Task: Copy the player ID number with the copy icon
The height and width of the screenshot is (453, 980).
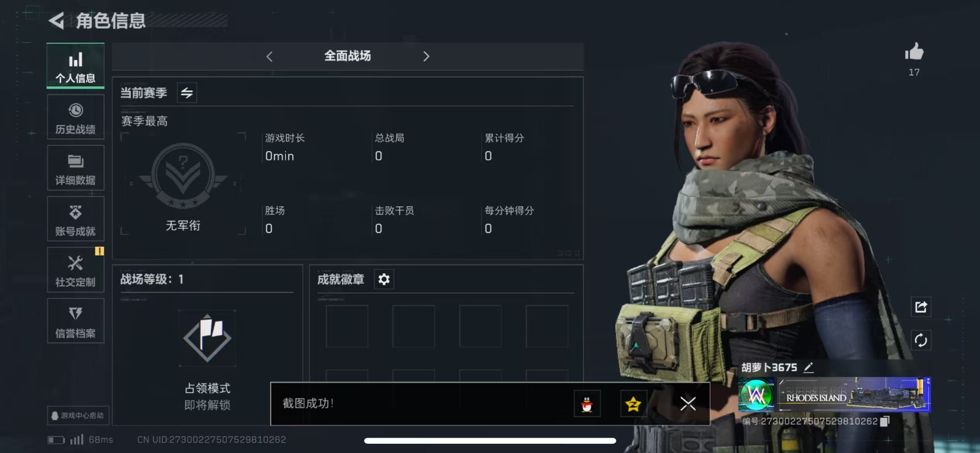Action: 885,421
